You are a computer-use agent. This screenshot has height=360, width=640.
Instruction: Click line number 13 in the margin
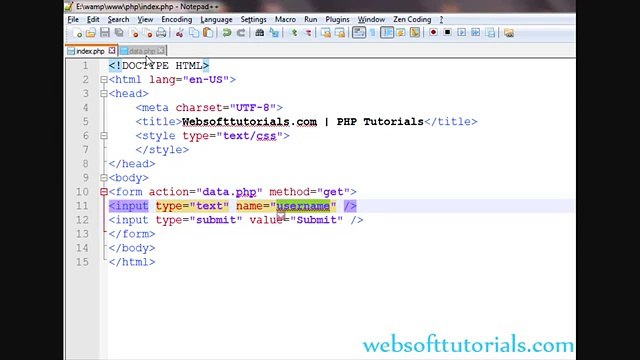pyautogui.click(x=82, y=234)
